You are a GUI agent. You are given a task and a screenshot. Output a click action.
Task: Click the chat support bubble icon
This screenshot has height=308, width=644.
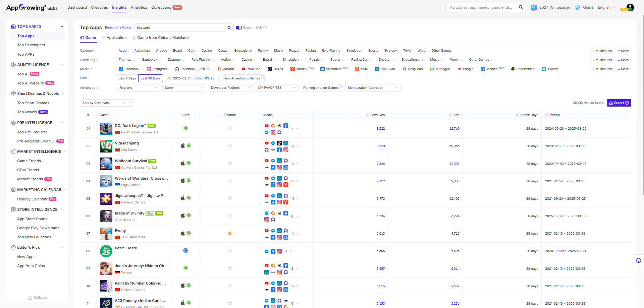point(639,260)
